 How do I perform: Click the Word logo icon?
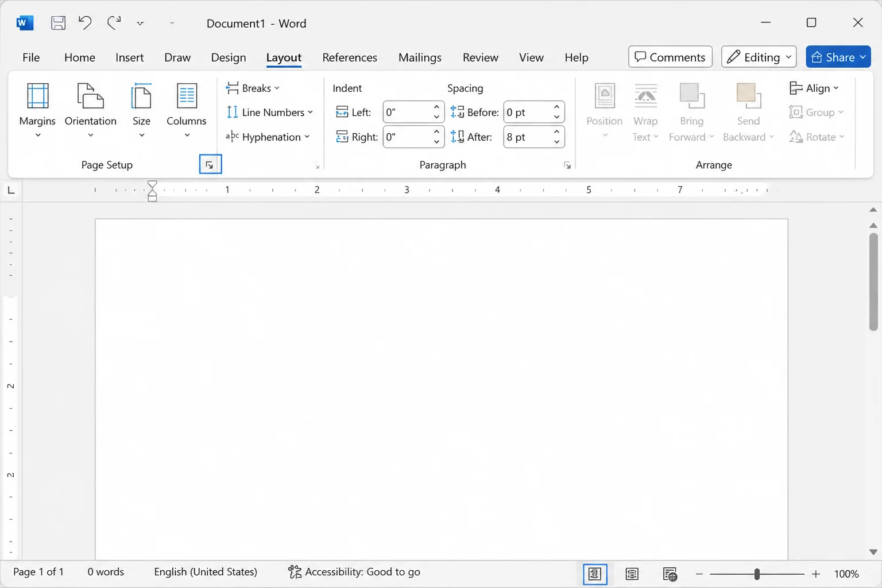tap(25, 23)
